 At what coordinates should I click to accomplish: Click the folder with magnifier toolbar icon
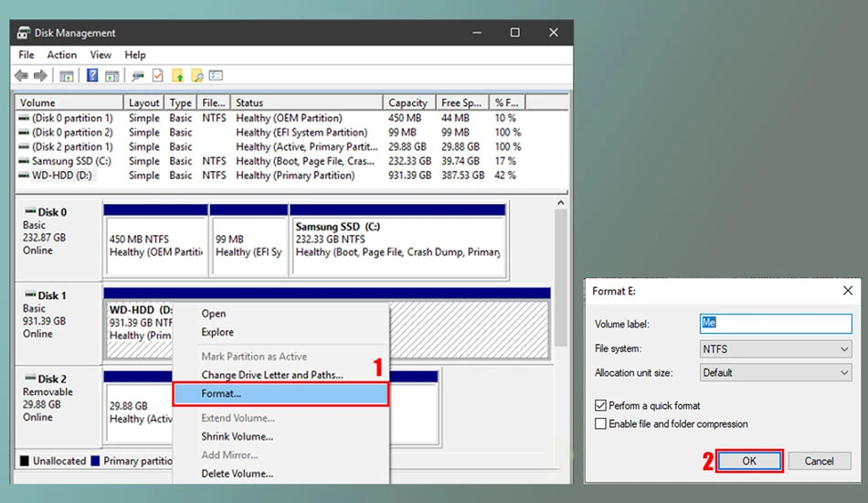point(196,75)
